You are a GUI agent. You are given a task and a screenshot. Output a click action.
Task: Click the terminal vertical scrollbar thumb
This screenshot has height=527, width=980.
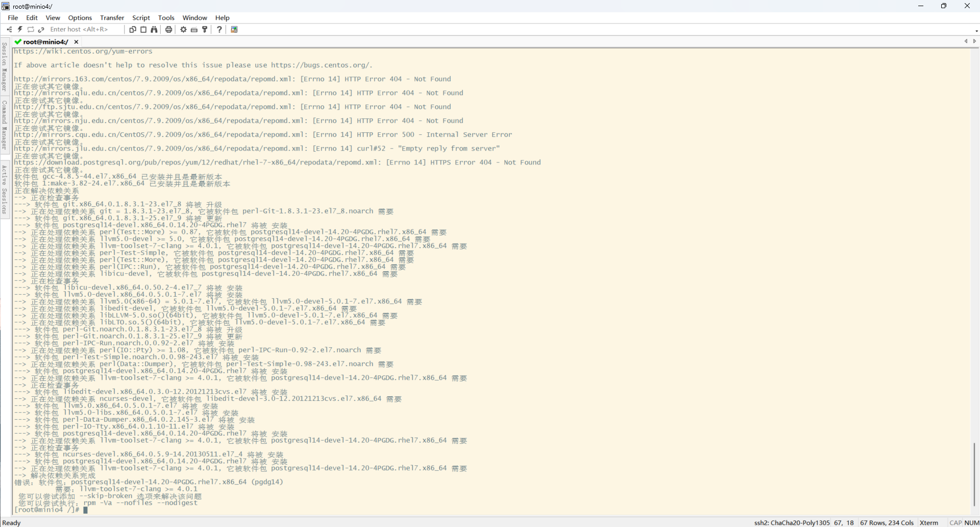pos(974,474)
